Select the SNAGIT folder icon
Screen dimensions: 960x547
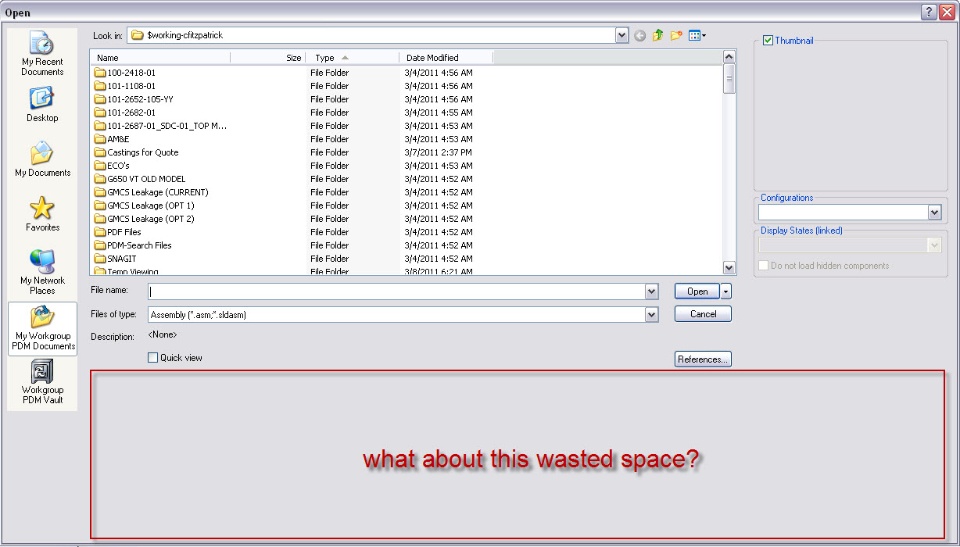pos(100,258)
